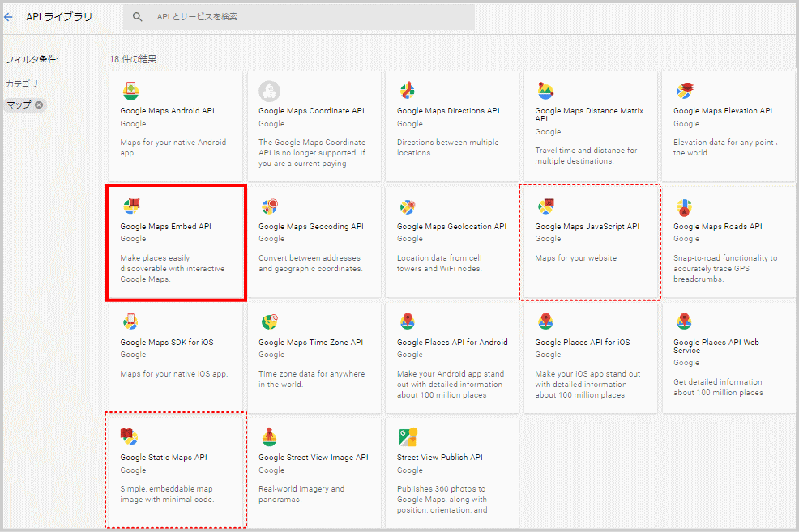
Task: Click the Google Maps JavaScript API icon
Action: [545, 206]
